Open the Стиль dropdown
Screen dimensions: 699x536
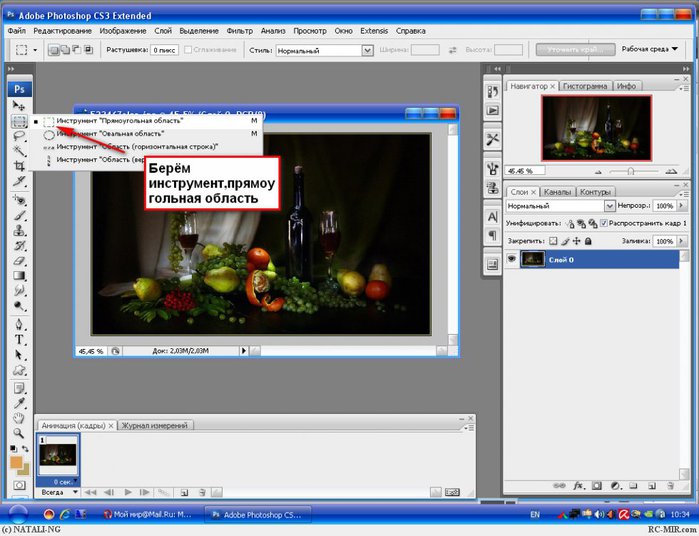367,50
